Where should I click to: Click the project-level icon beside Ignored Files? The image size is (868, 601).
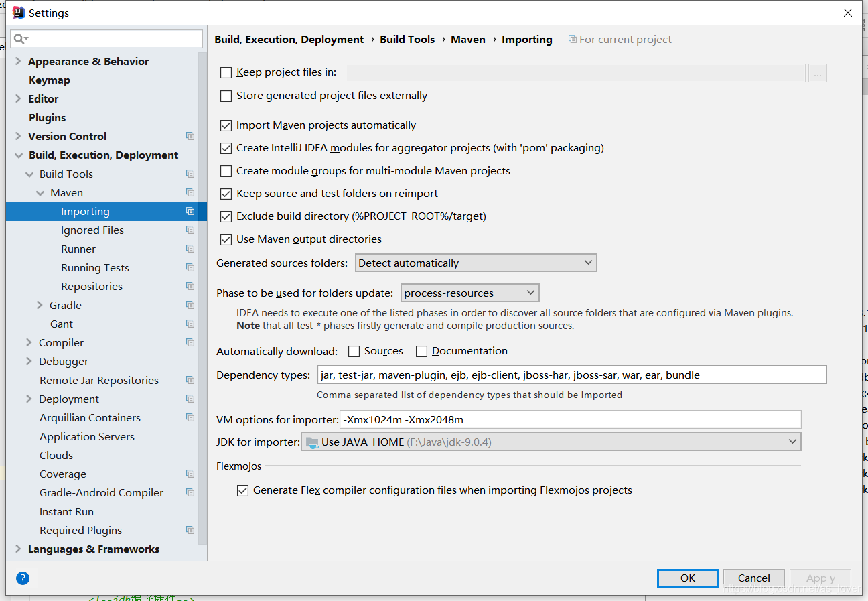190,230
